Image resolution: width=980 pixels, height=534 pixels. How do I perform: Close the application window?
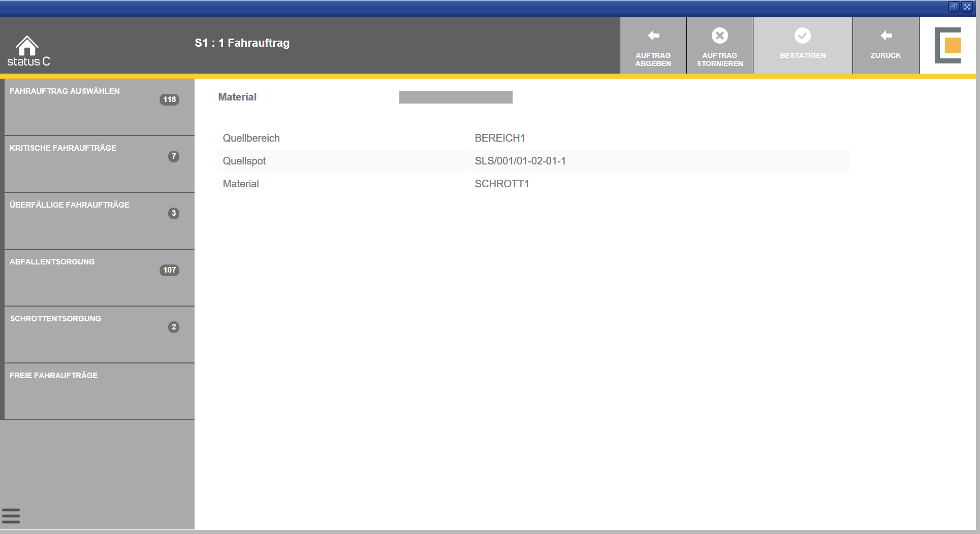coord(967,7)
